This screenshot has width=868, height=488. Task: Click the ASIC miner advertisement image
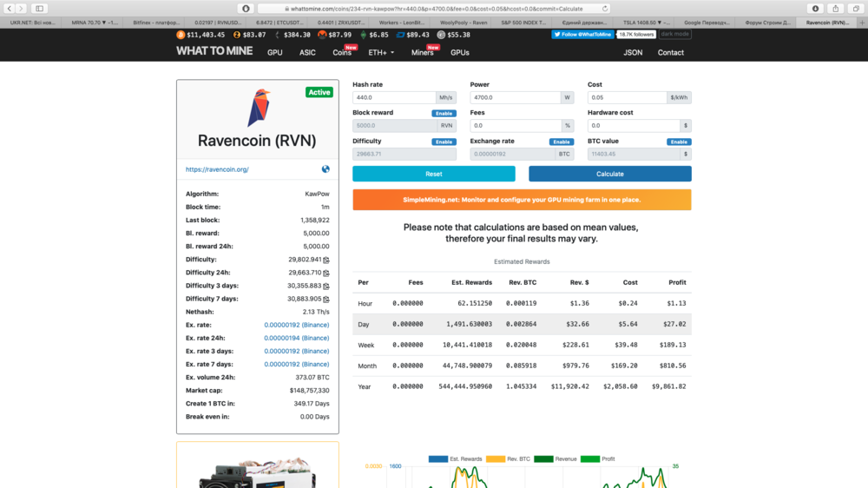258,472
